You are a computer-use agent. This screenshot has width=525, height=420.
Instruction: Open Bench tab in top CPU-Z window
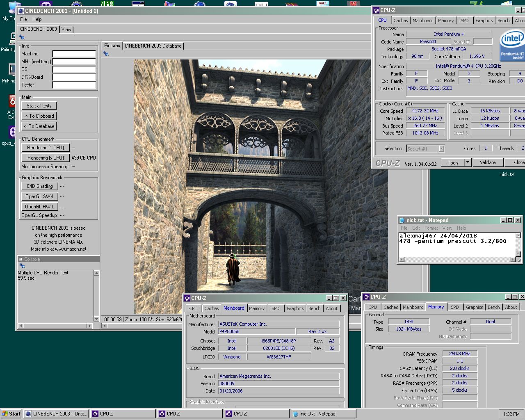click(504, 21)
